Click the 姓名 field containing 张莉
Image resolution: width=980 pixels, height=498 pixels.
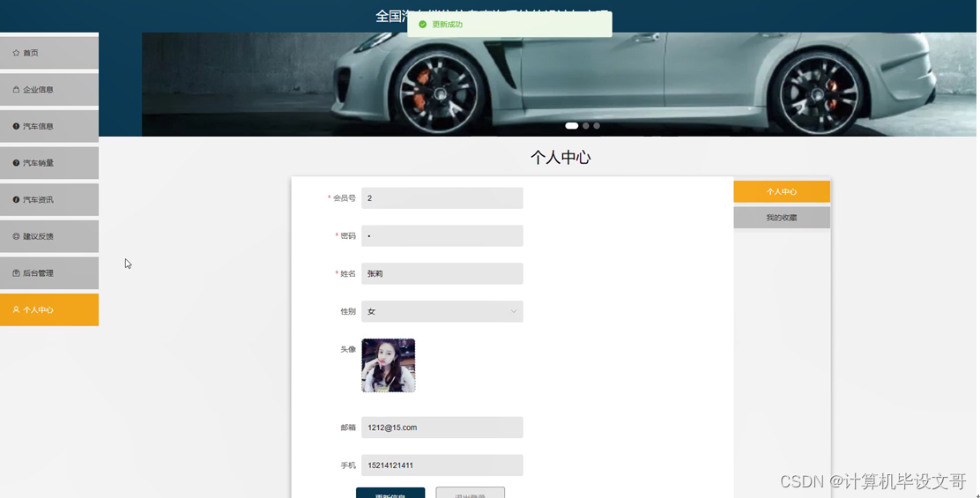pos(442,274)
